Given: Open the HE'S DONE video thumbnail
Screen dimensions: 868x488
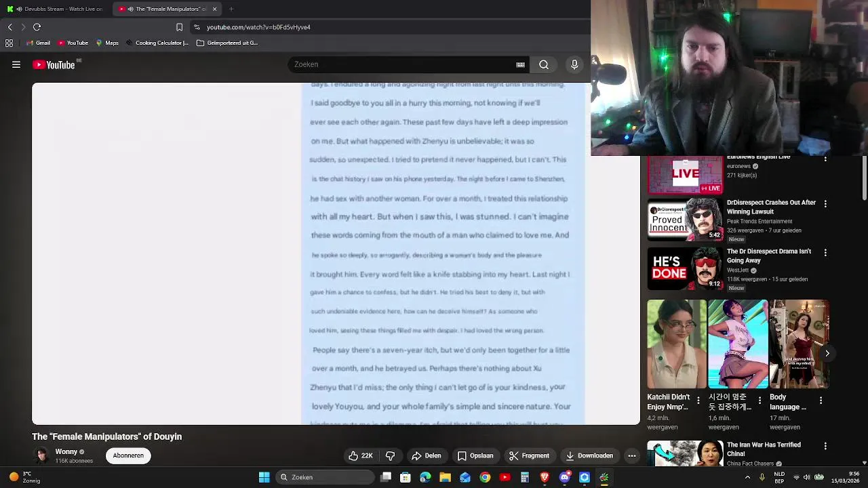Looking at the screenshot, I should tap(685, 268).
